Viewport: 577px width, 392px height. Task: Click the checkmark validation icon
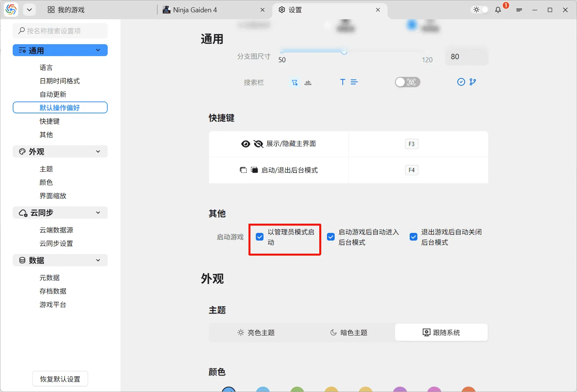(x=461, y=82)
